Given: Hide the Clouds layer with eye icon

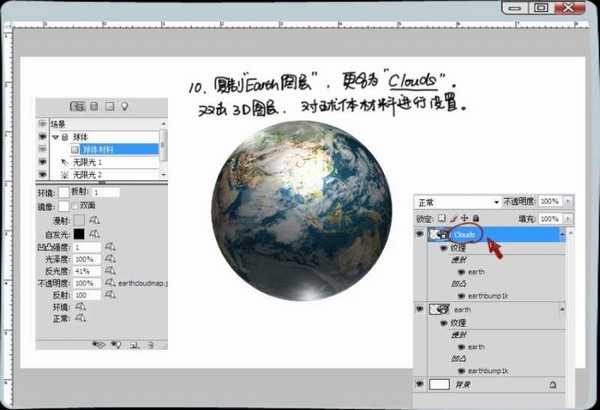Looking at the screenshot, I should [419, 235].
